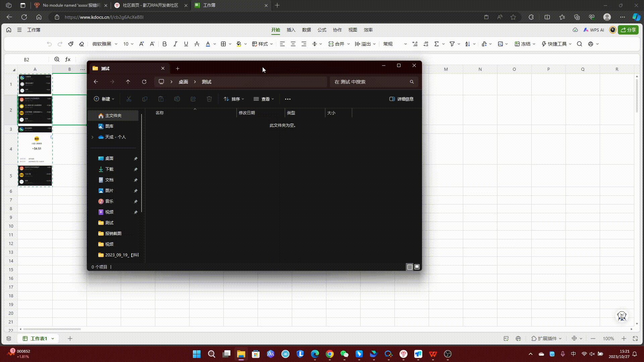Click the format painter icon
The width and height of the screenshot is (644, 362).
point(71,44)
